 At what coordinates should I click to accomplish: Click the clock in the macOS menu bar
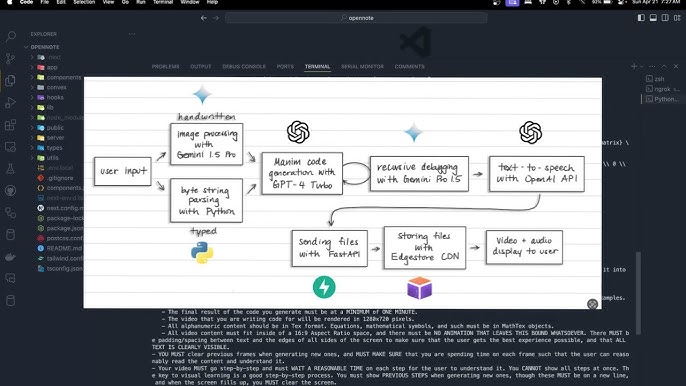point(656,2)
